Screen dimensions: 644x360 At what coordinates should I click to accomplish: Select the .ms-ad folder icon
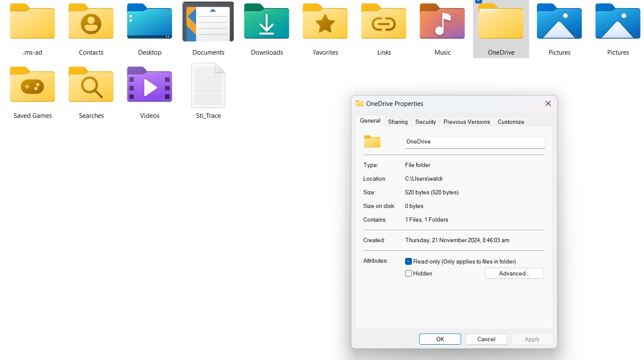pyautogui.click(x=32, y=21)
